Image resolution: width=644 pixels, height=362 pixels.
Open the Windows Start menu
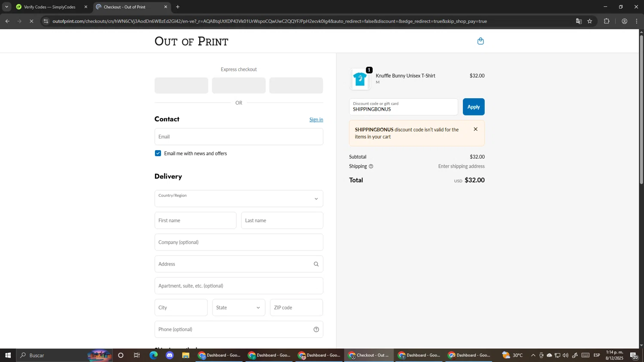pyautogui.click(x=8, y=355)
